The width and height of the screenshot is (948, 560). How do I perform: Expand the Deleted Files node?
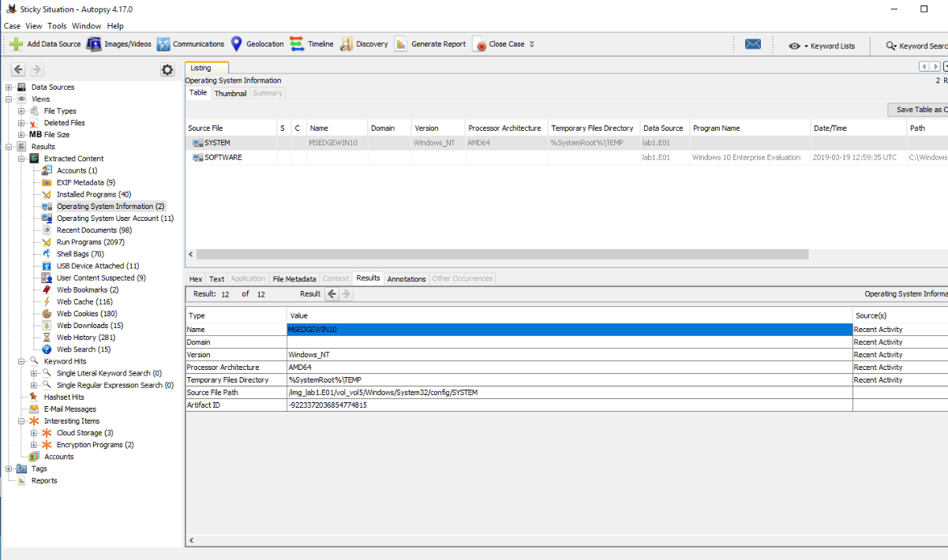click(21, 123)
